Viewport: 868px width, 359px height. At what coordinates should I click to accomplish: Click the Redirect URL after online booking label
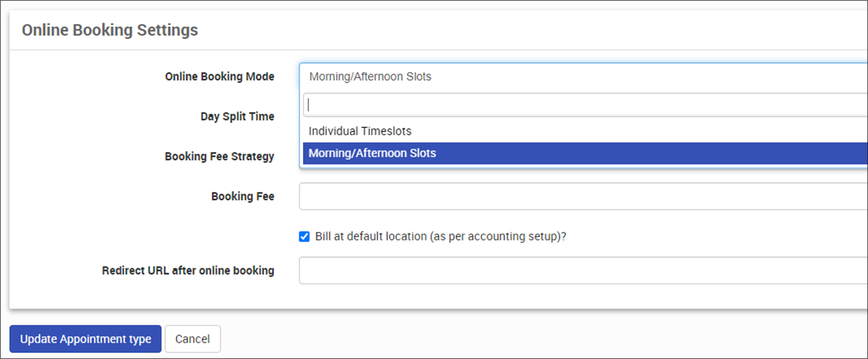click(x=188, y=271)
